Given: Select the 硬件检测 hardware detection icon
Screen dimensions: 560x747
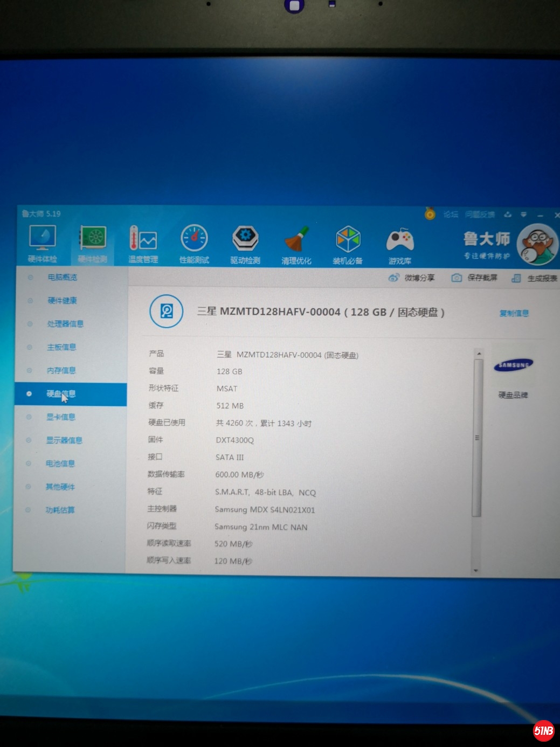Looking at the screenshot, I should point(93,244).
